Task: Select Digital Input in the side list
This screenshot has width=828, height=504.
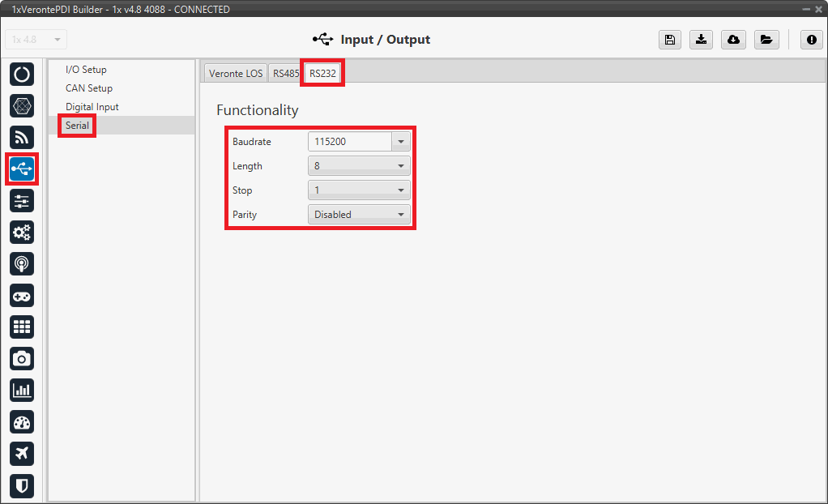Action: pos(92,107)
